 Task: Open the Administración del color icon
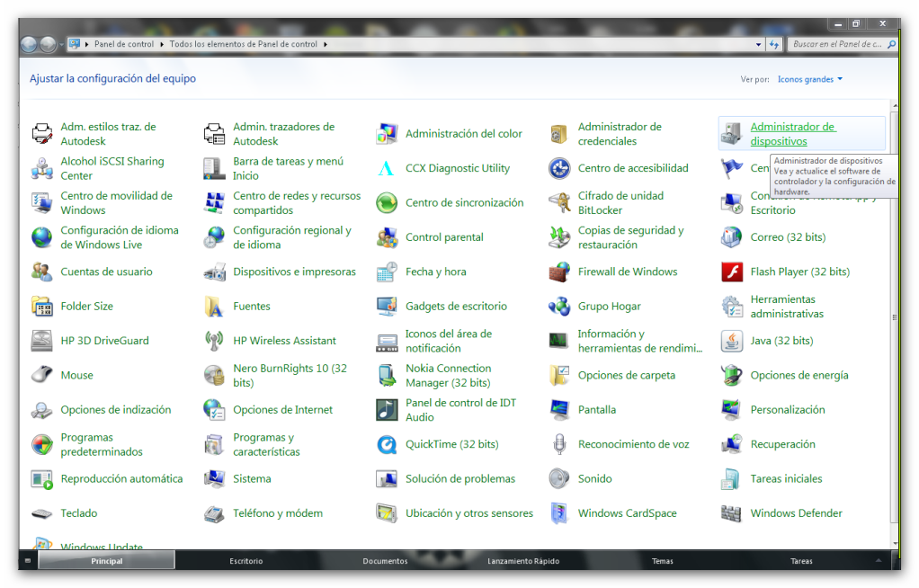[387, 134]
